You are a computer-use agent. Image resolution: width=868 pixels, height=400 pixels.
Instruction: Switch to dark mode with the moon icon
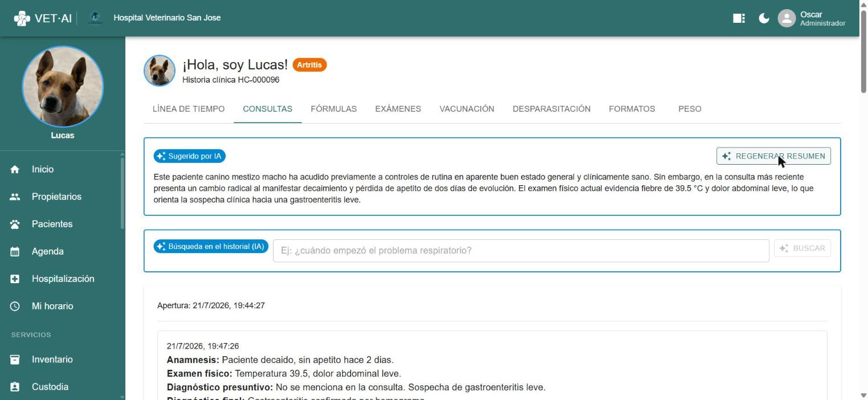(764, 18)
